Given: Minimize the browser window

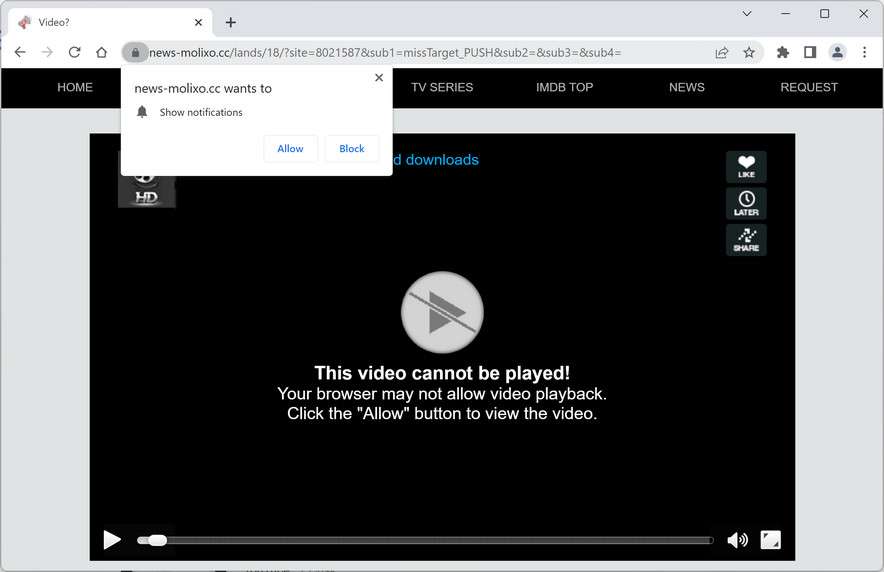Looking at the screenshot, I should click(x=785, y=14).
